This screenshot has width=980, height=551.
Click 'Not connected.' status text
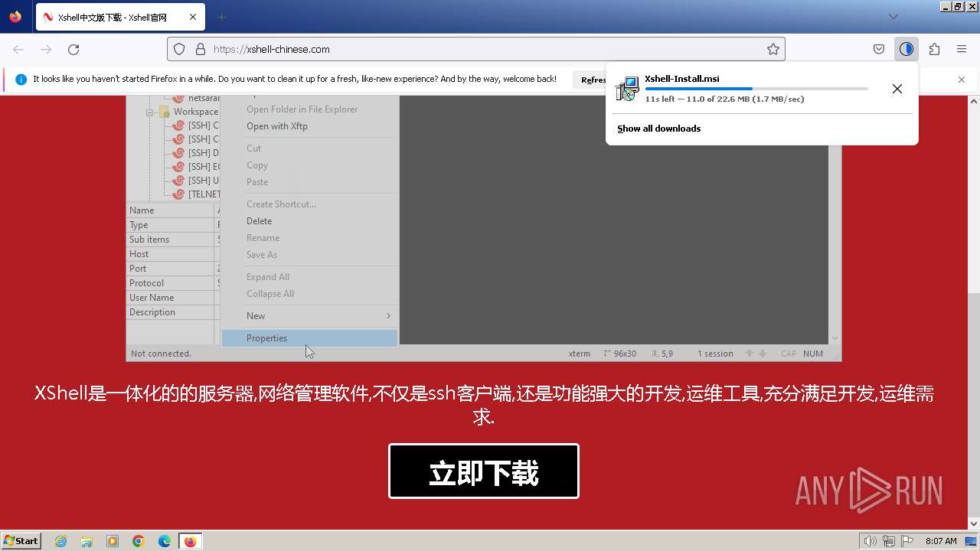[x=161, y=354]
